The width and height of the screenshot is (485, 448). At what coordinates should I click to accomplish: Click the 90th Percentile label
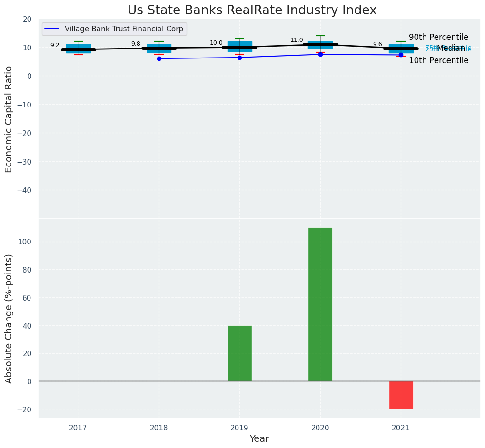pos(438,37)
